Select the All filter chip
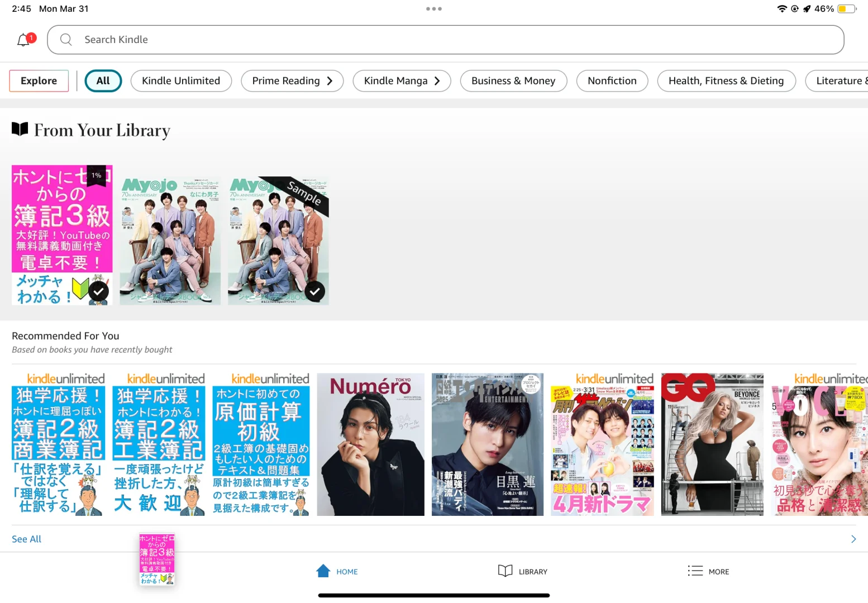Screen dimensions: 868x603 [x=103, y=81]
